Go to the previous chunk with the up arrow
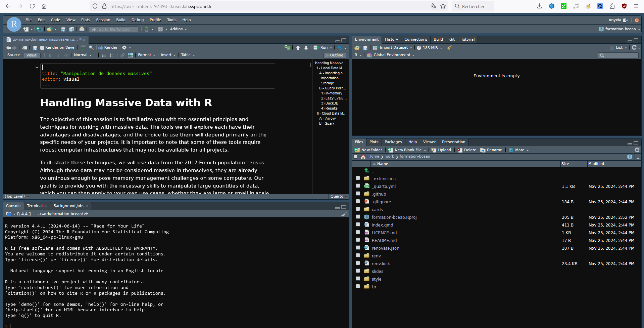Image resolution: width=644 pixels, height=328 pixels. [x=298, y=48]
